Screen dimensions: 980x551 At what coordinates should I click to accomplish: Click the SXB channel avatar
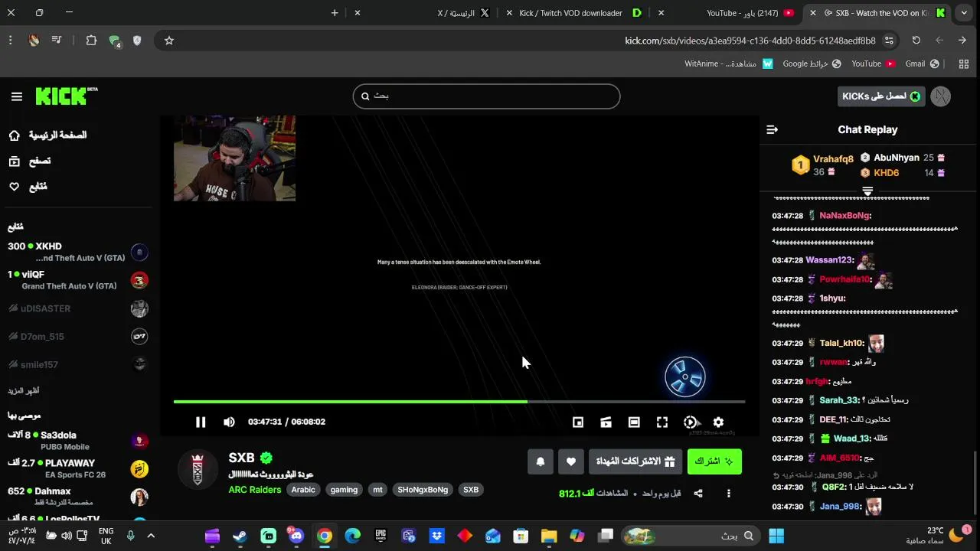click(198, 469)
